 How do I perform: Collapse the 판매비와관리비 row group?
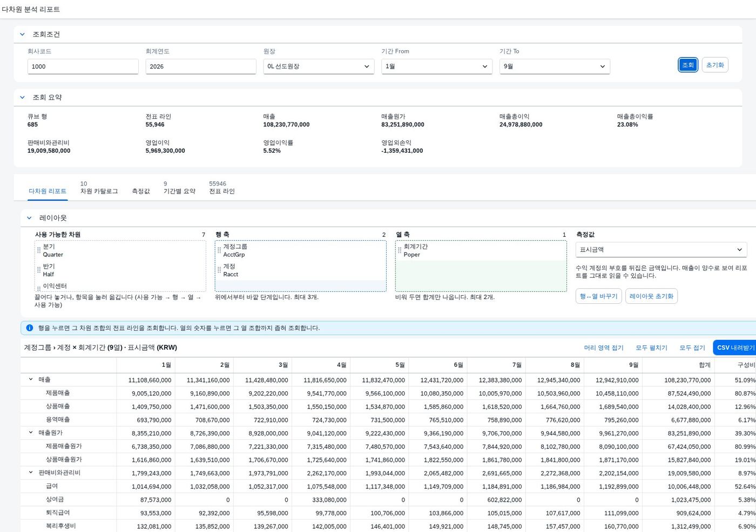coord(31,473)
